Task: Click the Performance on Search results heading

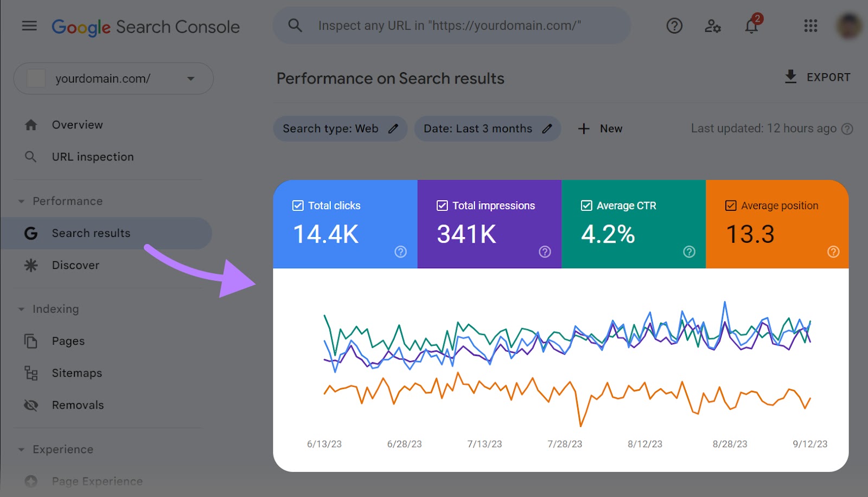Action: point(391,79)
